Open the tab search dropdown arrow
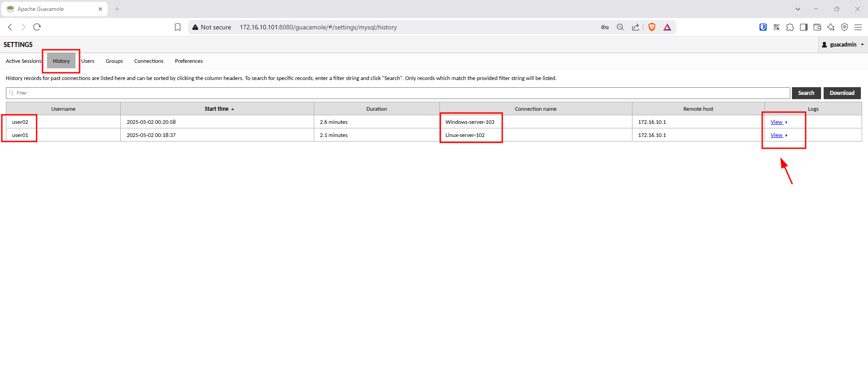 point(798,9)
